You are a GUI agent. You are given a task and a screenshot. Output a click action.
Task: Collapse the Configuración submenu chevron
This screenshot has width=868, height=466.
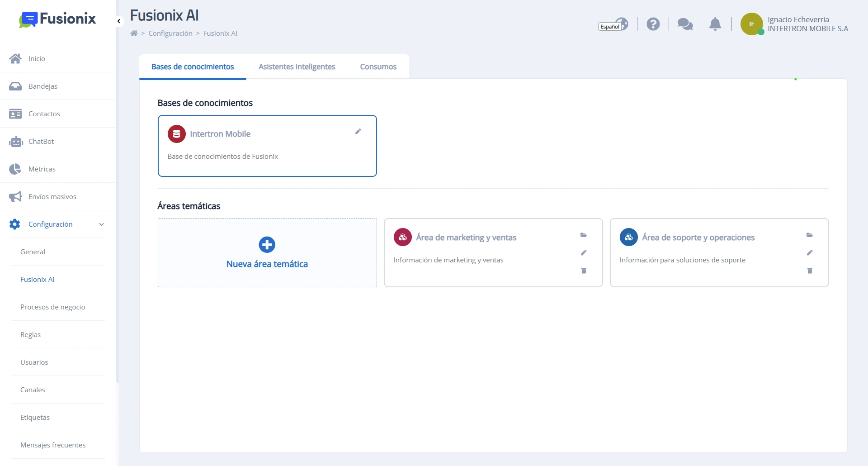point(102,224)
